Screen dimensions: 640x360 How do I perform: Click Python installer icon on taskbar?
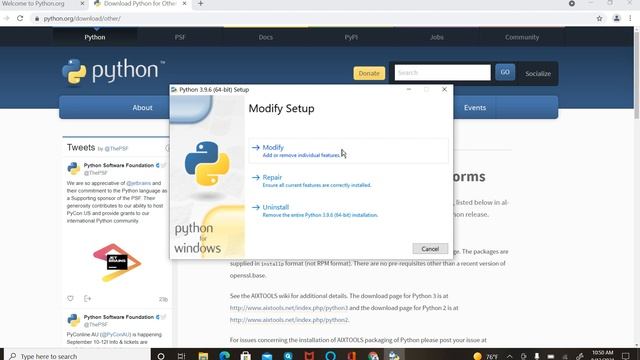(x=394, y=356)
